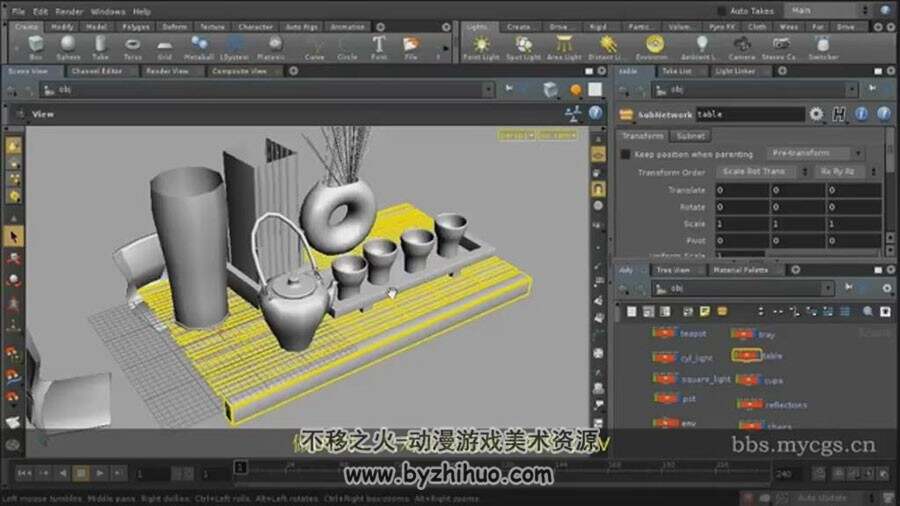The width and height of the screenshot is (900, 506).
Task: Open the Scale Rot Trans order dropdown
Action: (762, 172)
